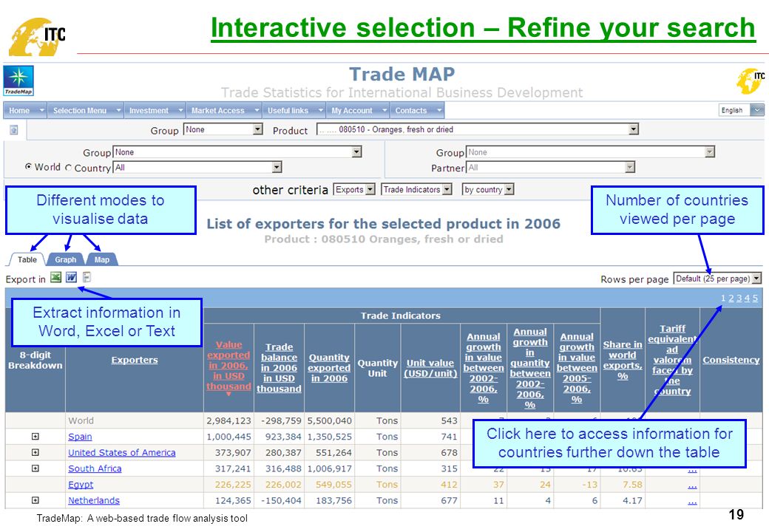The width and height of the screenshot is (769, 532).
Task: Sort by Exporters column header
Action: click(x=135, y=360)
